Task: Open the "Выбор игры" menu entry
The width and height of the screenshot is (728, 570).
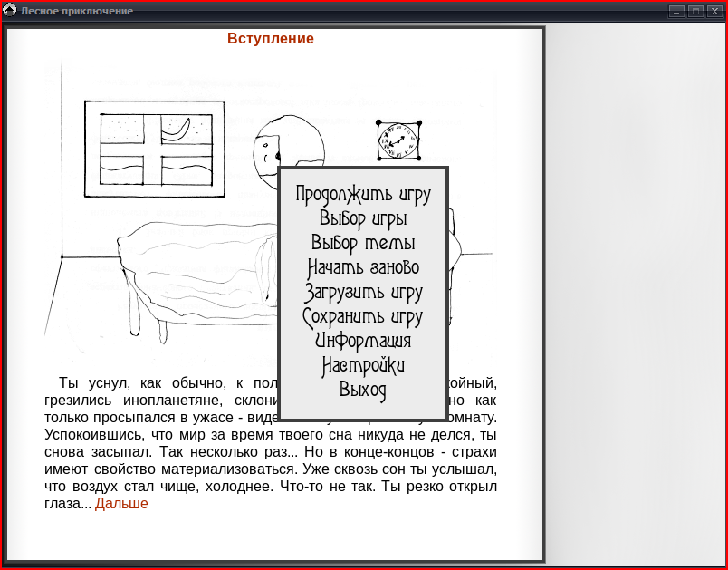Action: coord(363,218)
